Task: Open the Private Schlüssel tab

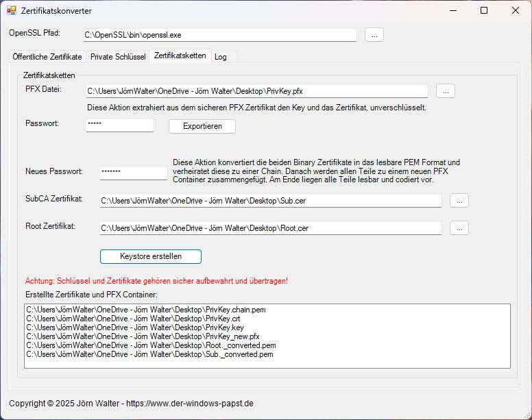Action: pos(118,57)
